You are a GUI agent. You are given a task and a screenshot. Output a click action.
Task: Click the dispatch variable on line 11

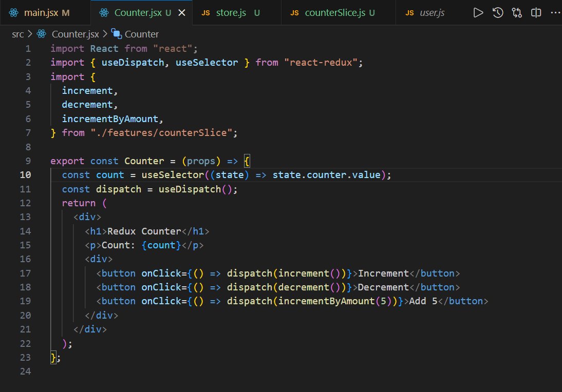(119, 189)
